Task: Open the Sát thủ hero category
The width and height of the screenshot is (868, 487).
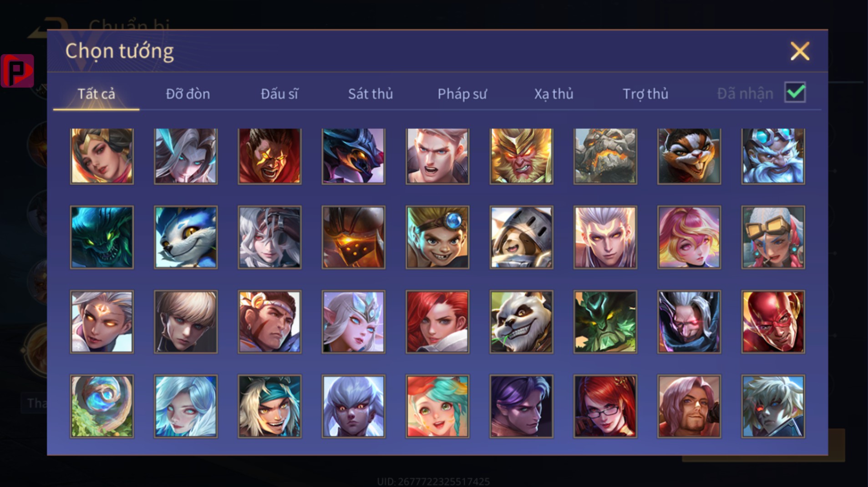Action: click(x=370, y=94)
